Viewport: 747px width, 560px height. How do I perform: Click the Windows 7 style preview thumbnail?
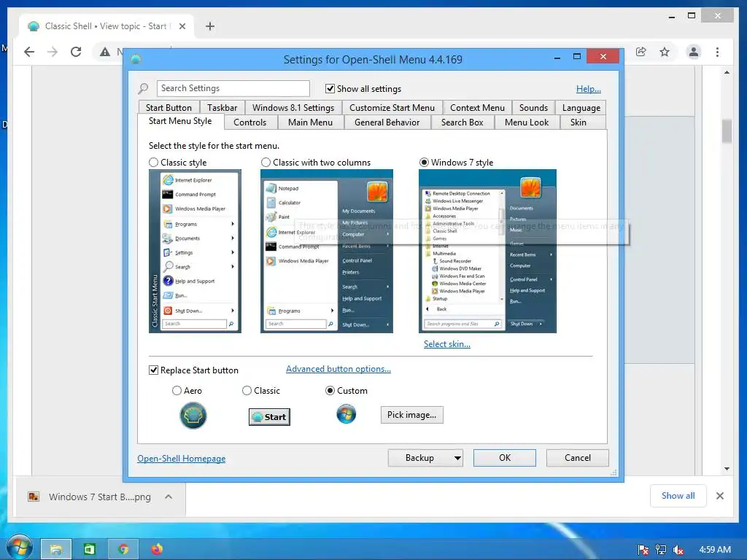[x=487, y=251]
